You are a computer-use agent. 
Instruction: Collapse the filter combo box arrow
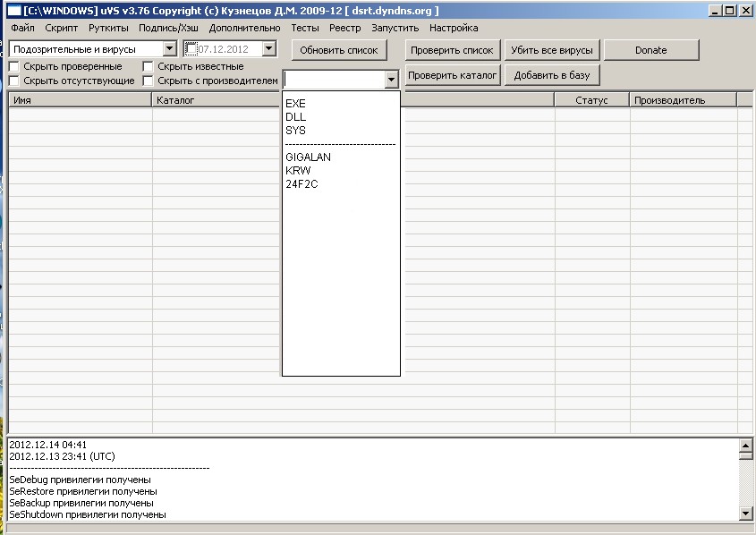point(391,80)
